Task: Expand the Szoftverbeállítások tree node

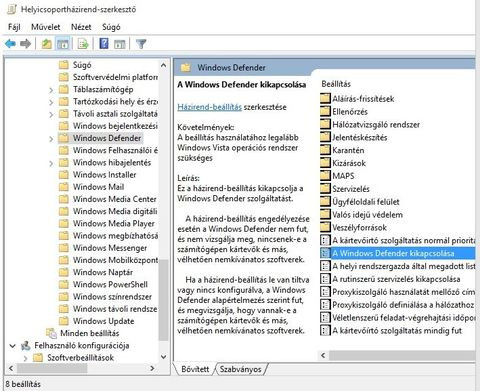Action: [x=25, y=358]
